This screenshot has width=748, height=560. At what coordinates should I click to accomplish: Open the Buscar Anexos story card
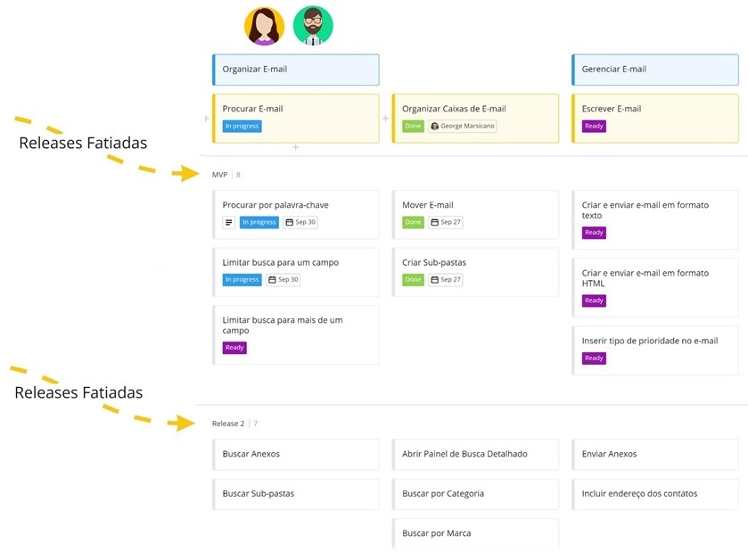(x=295, y=454)
